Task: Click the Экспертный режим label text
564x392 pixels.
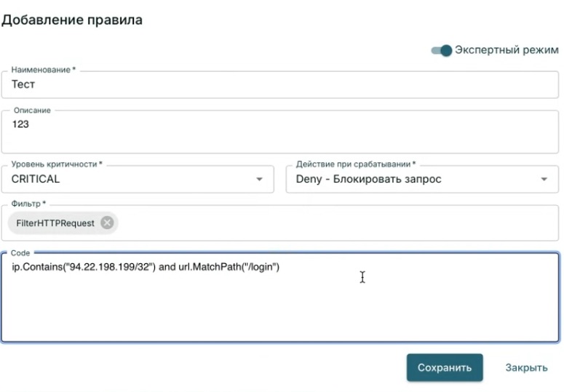Action: (x=507, y=50)
